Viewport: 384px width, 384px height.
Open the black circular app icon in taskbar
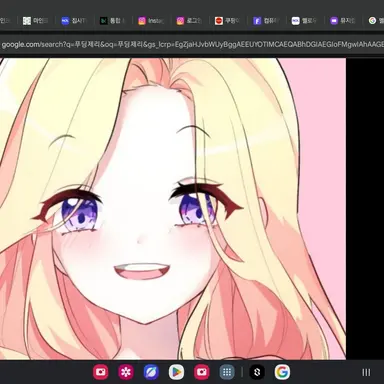coord(257,372)
